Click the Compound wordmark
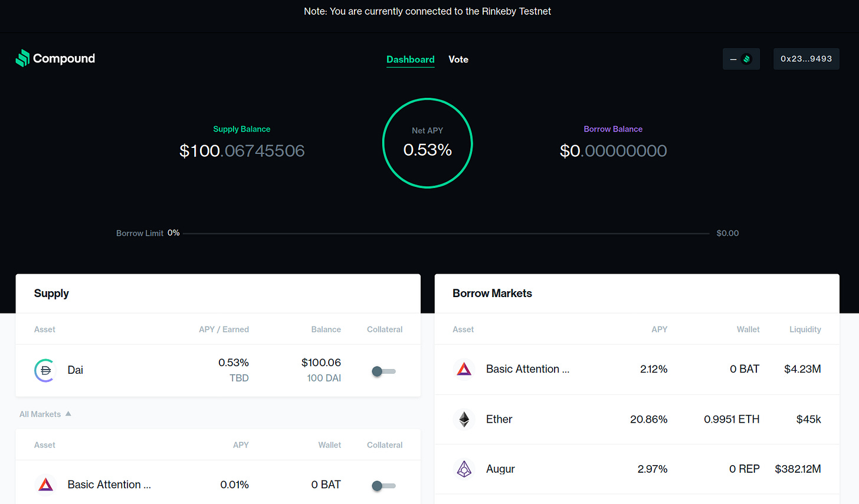This screenshot has width=859, height=504. [x=64, y=58]
